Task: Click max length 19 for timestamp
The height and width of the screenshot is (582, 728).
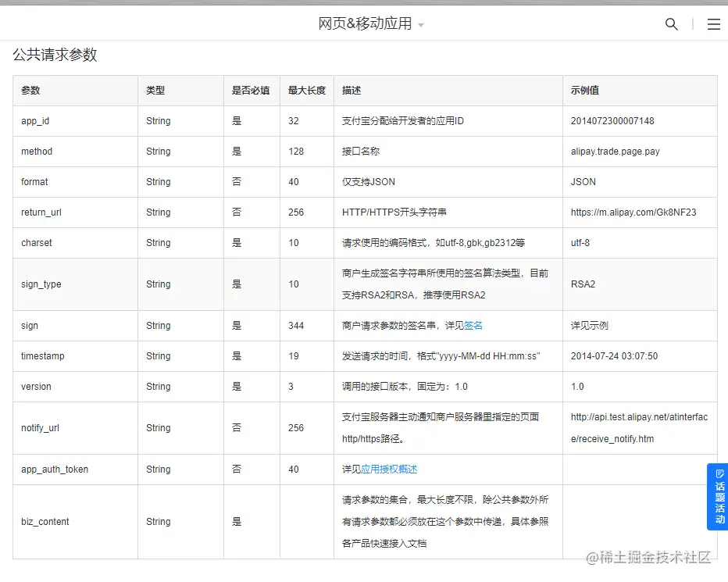Action: pyautogui.click(x=294, y=356)
